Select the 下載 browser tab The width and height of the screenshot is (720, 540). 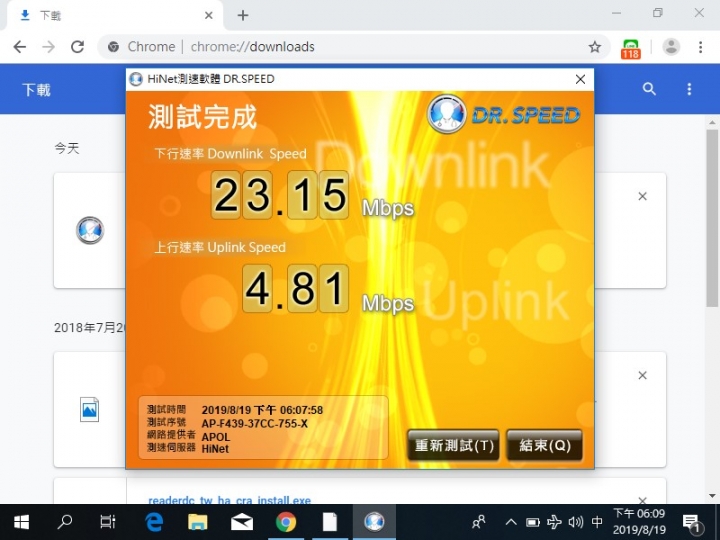[115, 16]
